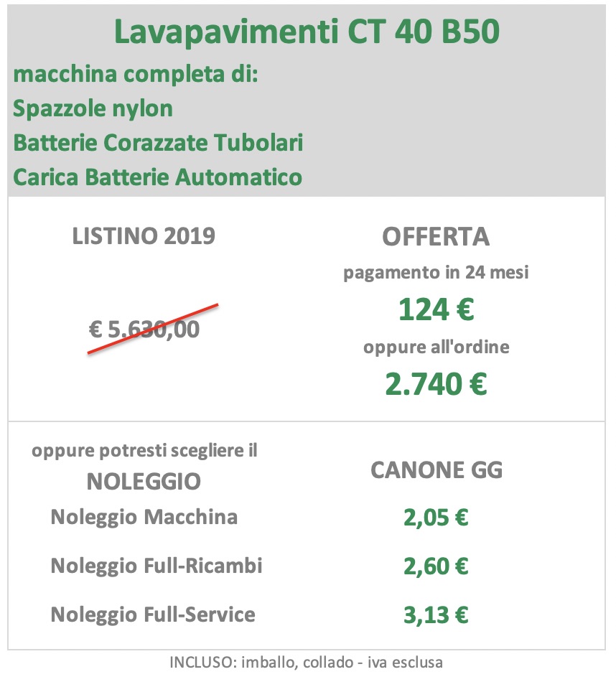
Task: Click the OFFERTA heading
Action: click(436, 237)
